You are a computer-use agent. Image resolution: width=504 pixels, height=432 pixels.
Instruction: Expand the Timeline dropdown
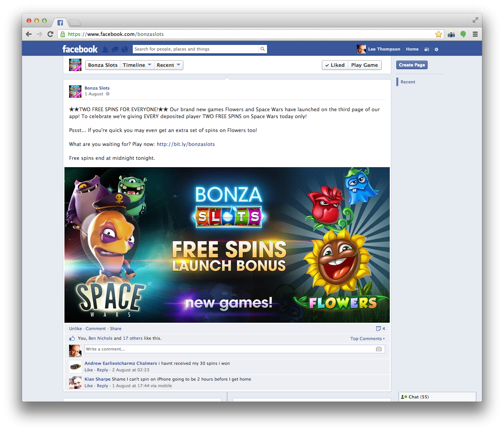[x=137, y=65]
